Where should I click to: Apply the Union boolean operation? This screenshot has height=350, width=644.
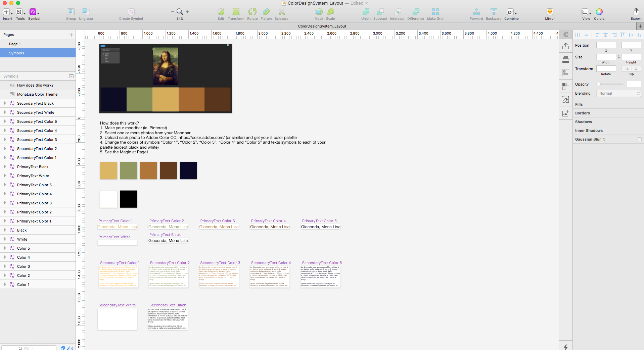point(366,12)
